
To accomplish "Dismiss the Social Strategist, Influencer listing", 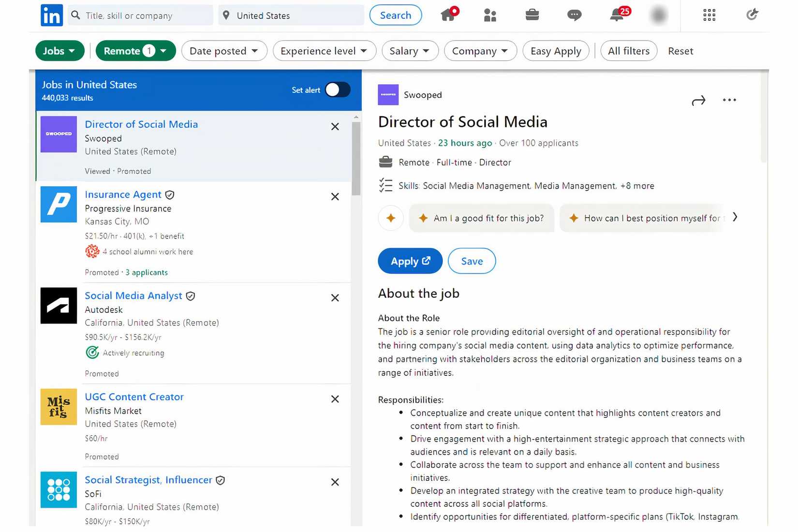I will pos(335,482).
